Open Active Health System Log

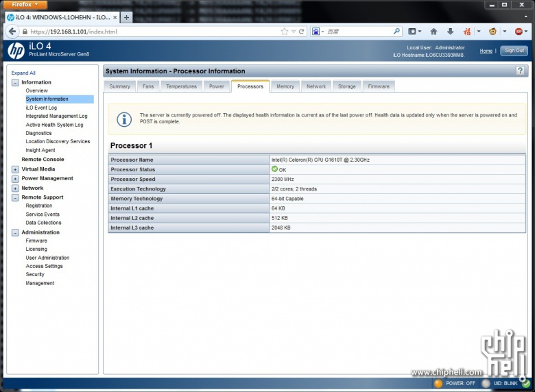55,125
